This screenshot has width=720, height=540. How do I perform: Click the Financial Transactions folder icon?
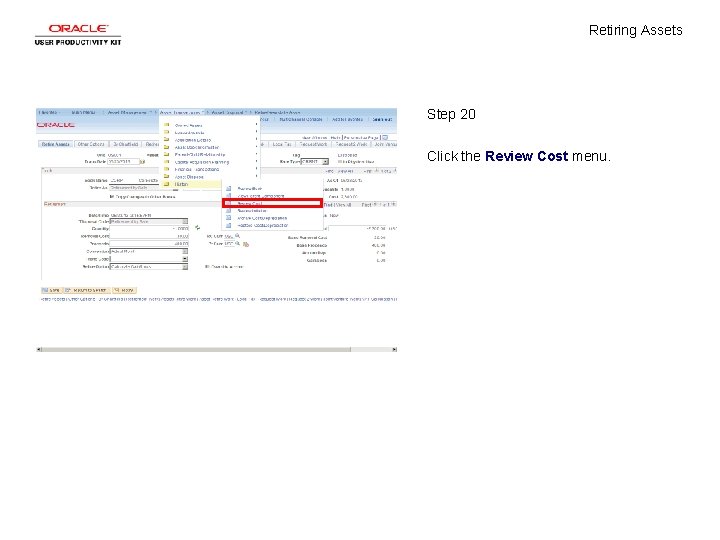[x=167, y=169]
